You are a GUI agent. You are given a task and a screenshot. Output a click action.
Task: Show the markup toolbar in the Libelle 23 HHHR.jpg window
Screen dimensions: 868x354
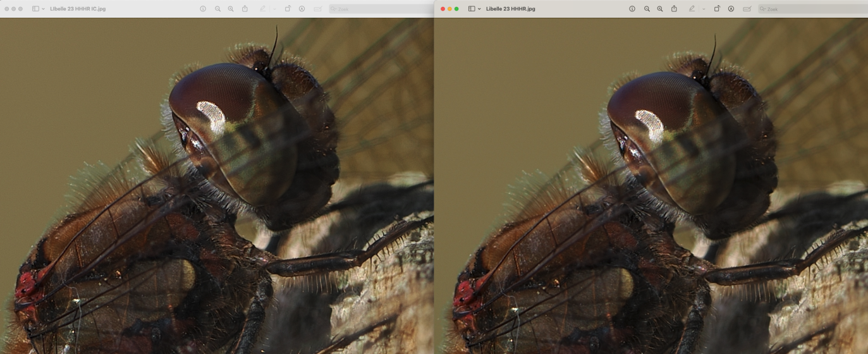731,9
